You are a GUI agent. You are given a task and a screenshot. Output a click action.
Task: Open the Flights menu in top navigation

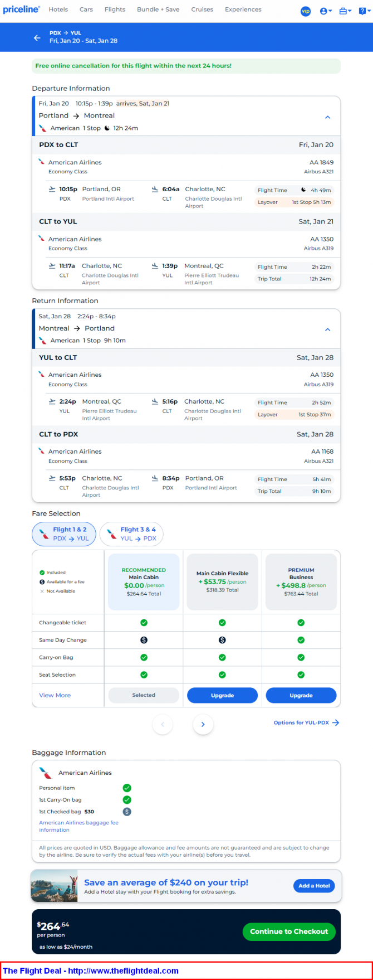[114, 9]
